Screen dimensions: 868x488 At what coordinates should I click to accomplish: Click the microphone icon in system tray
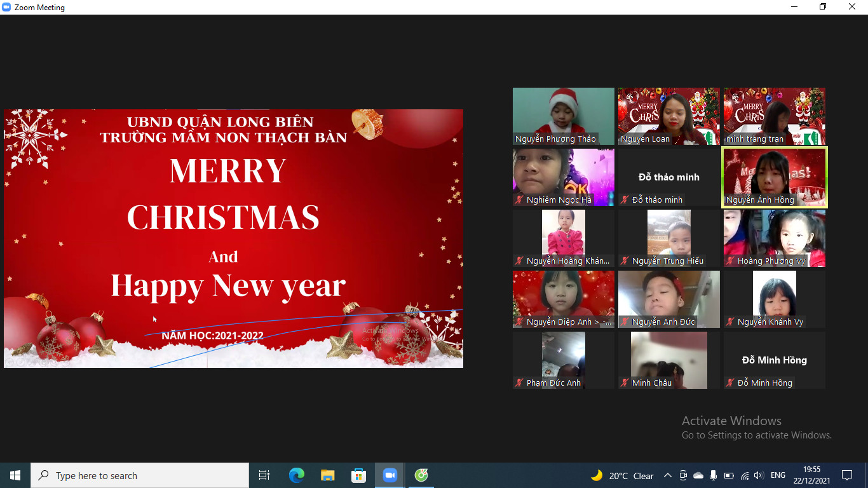click(x=714, y=475)
